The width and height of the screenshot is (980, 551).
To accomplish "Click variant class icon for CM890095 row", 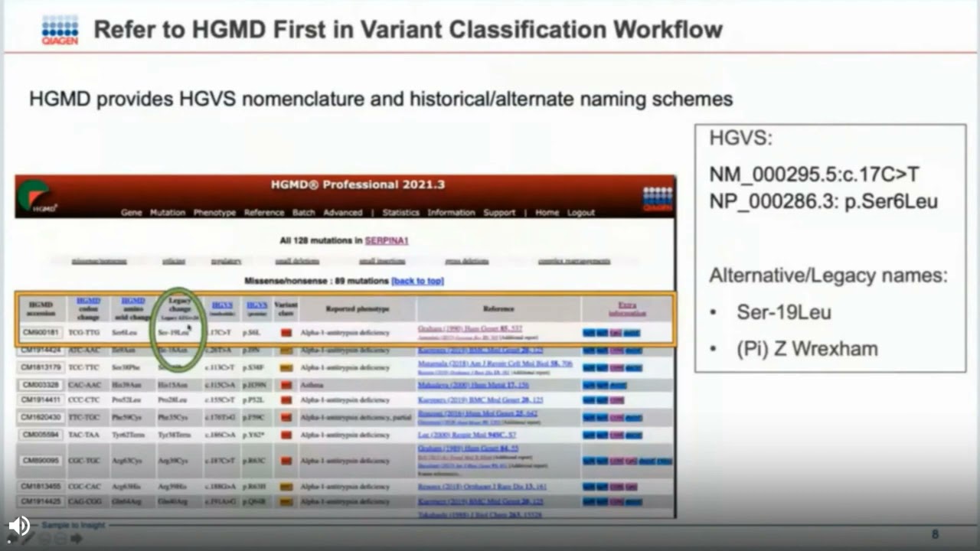I will coord(286,461).
